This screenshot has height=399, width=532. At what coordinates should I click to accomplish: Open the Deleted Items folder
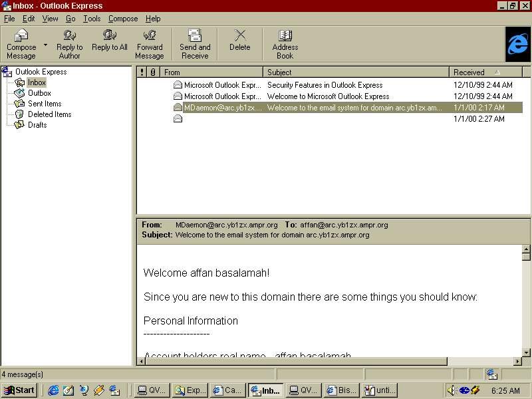[49, 114]
